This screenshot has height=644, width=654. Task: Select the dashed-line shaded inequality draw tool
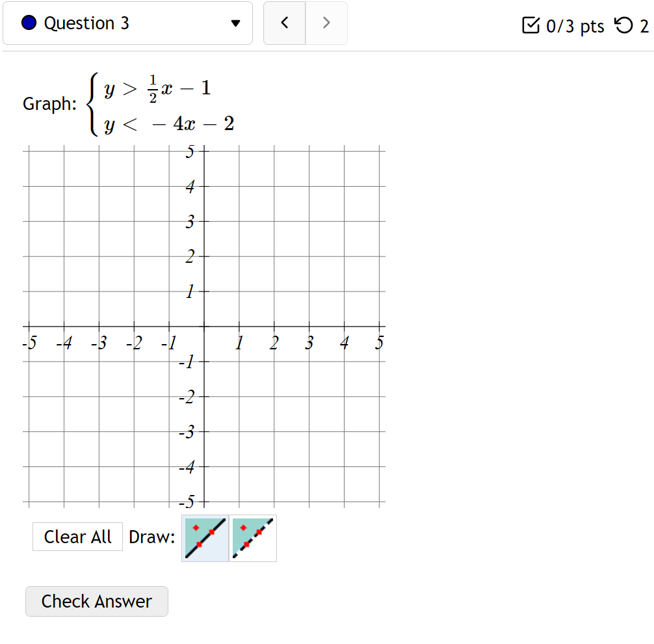coord(253,539)
